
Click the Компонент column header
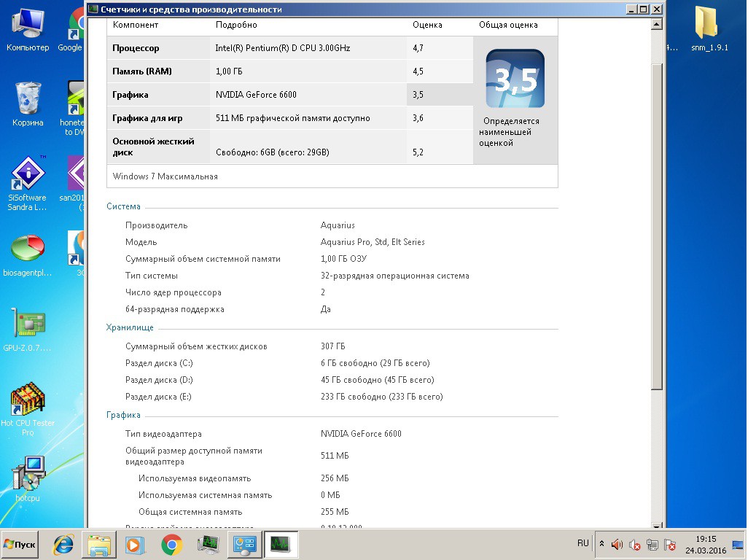(136, 25)
